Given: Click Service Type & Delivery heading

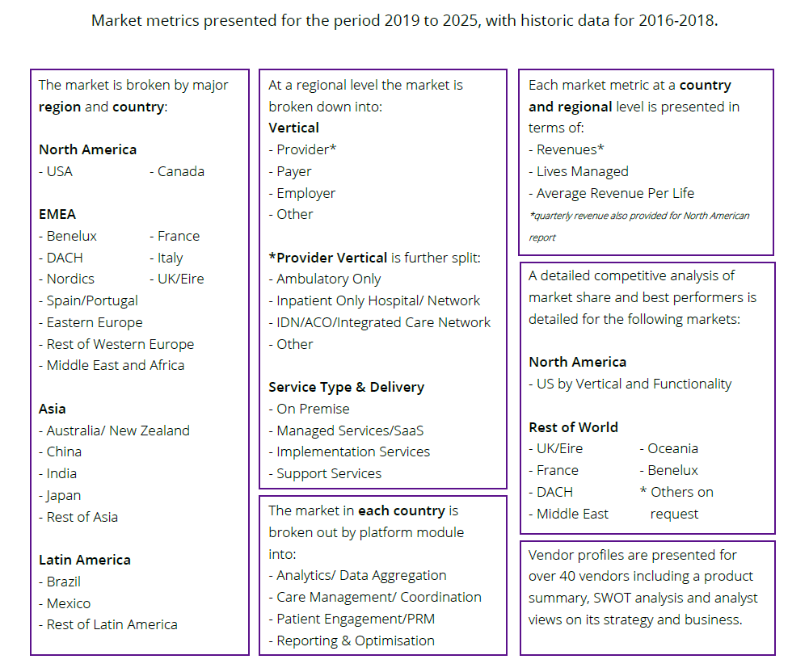Looking at the screenshot, I should point(346,387).
